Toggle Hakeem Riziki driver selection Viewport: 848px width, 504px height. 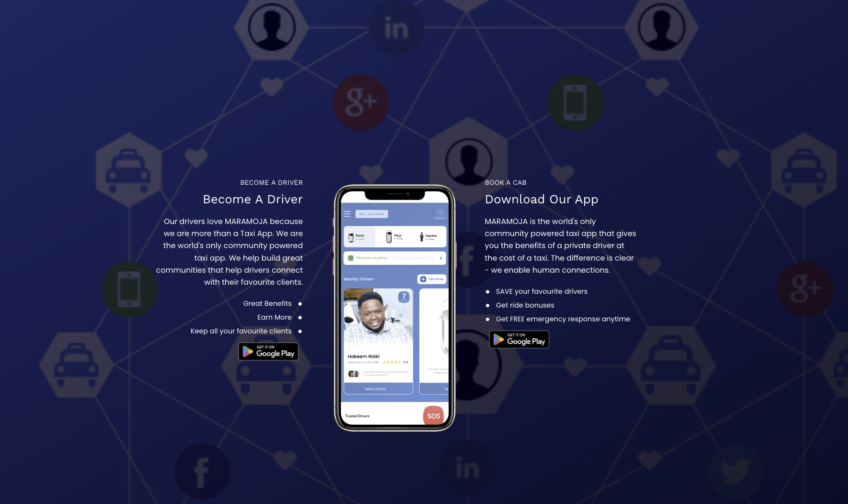point(375,389)
